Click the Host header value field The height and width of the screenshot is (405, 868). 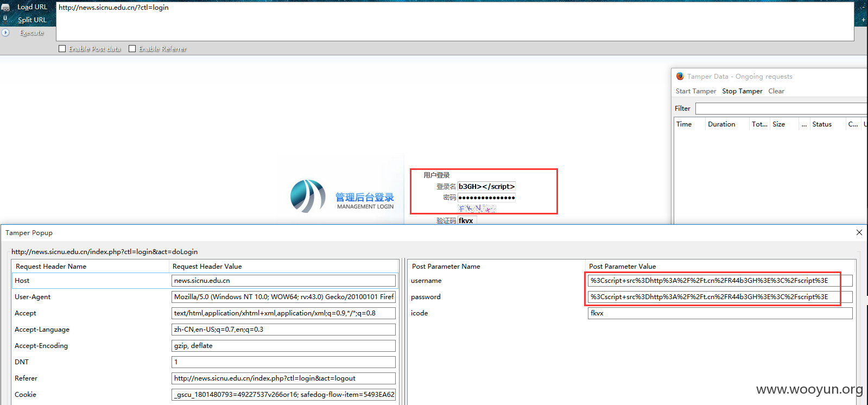pyautogui.click(x=283, y=281)
